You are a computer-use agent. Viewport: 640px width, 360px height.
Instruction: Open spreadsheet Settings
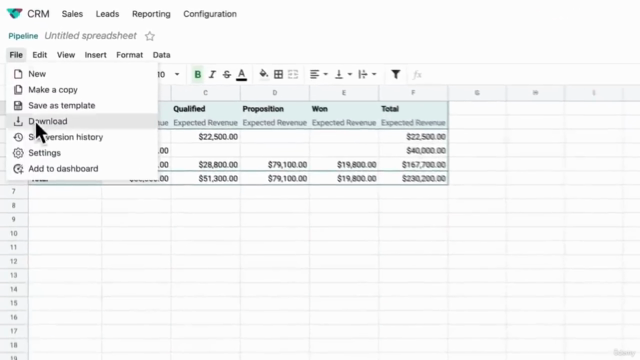(x=82, y=153)
